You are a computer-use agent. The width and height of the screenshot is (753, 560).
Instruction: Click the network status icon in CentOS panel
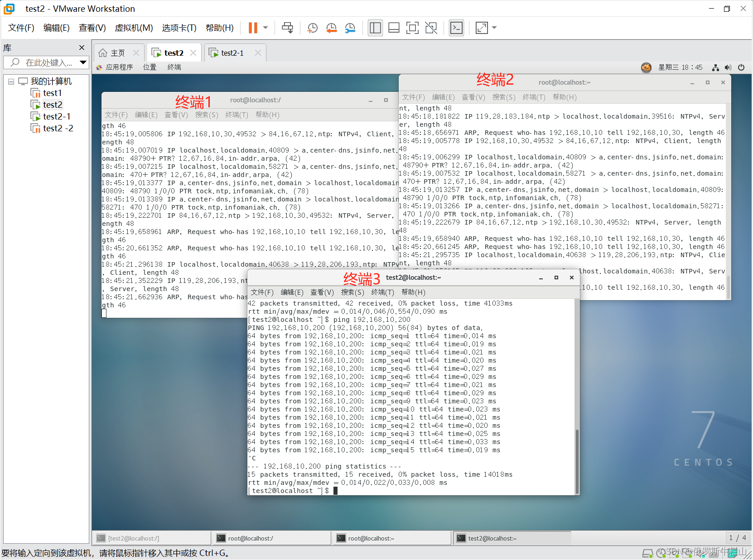pyautogui.click(x=715, y=67)
